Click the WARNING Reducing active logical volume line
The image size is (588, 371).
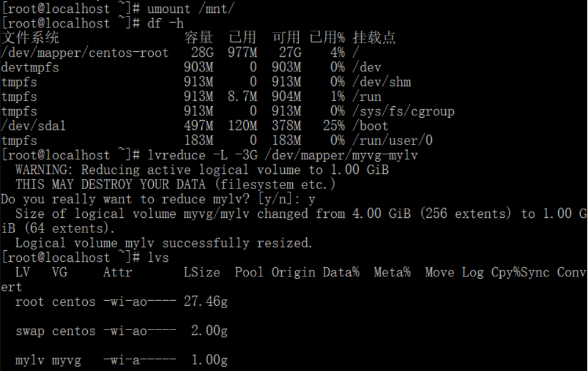pos(202,170)
